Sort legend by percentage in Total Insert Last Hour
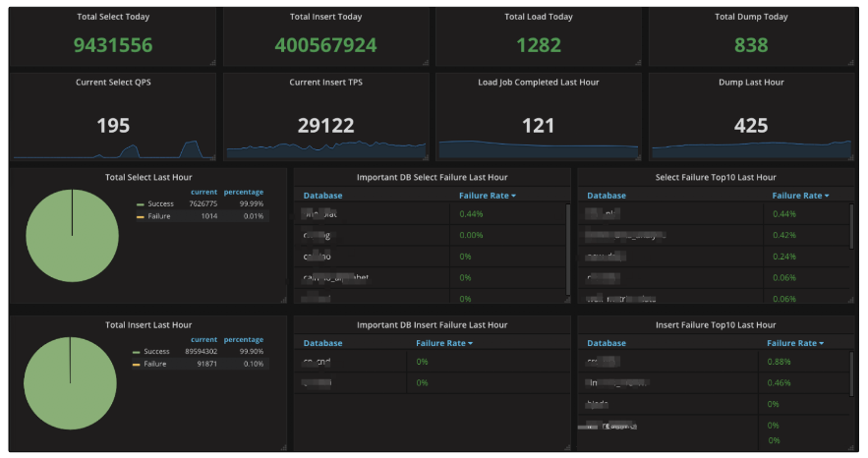868x458 pixels. [x=243, y=340]
